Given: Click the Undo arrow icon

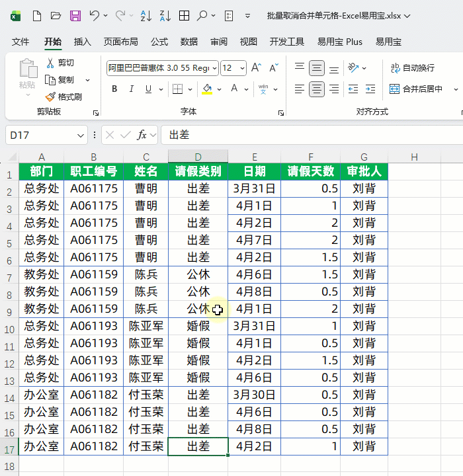Looking at the screenshot, I should pyautogui.click(x=95, y=15).
